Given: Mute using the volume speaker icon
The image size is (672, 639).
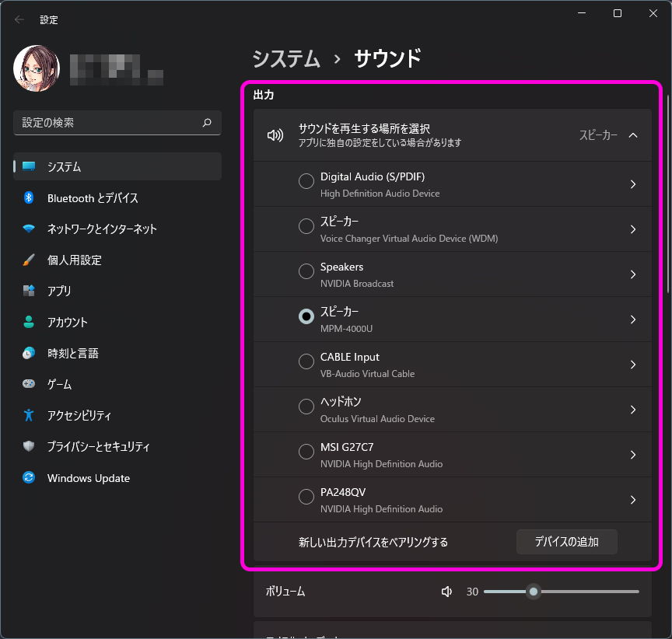Looking at the screenshot, I should pos(446,592).
